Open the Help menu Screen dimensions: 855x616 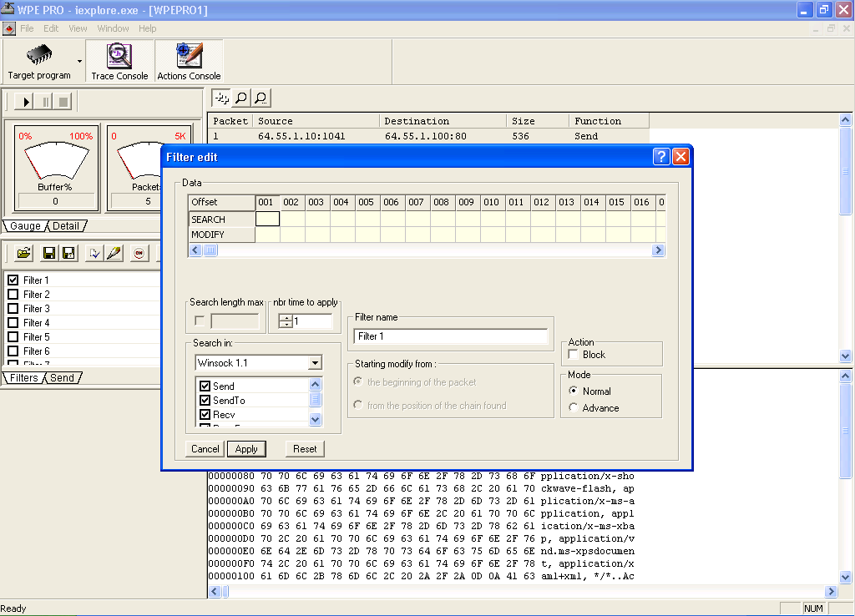[x=147, y=28]
